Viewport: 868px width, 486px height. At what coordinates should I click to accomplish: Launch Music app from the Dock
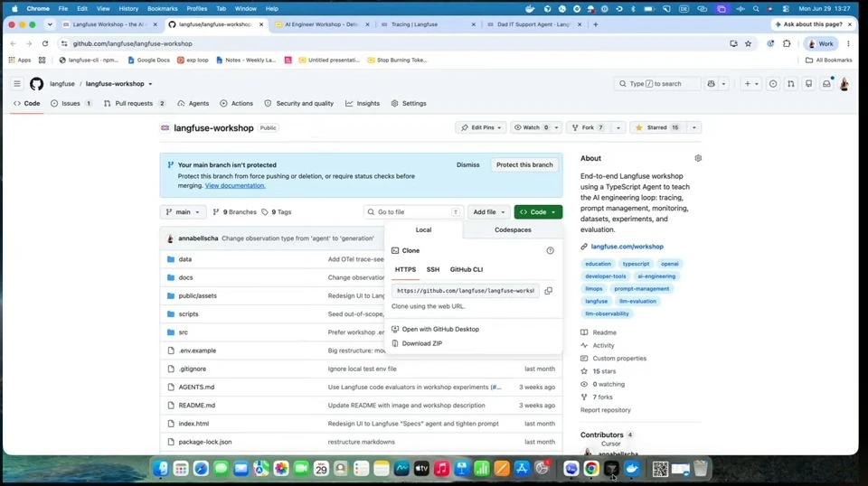tap(441, 469)
